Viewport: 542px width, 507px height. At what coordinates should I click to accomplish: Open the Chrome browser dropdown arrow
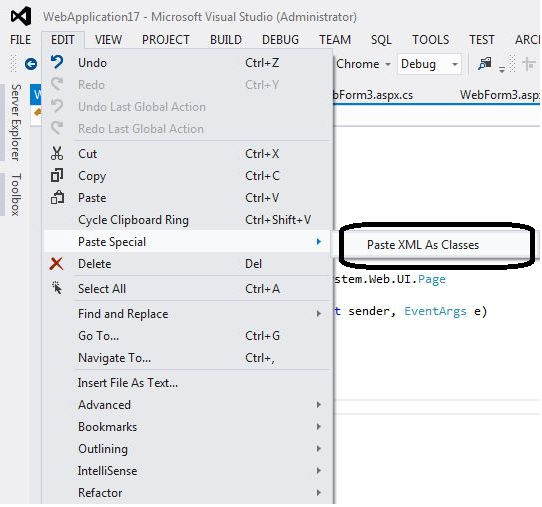(388, 64)
